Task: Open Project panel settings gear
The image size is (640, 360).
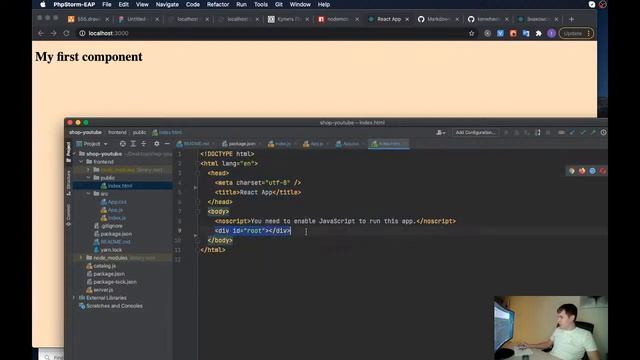Action: point(156,144)
